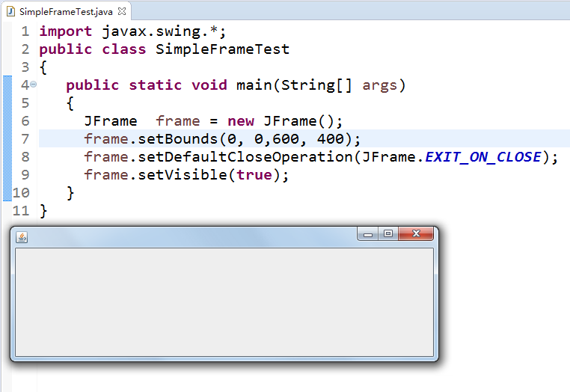Select the SimpleFrameTest.java editor tab
This screenshot has height=392, width=570.
point(66,12)
